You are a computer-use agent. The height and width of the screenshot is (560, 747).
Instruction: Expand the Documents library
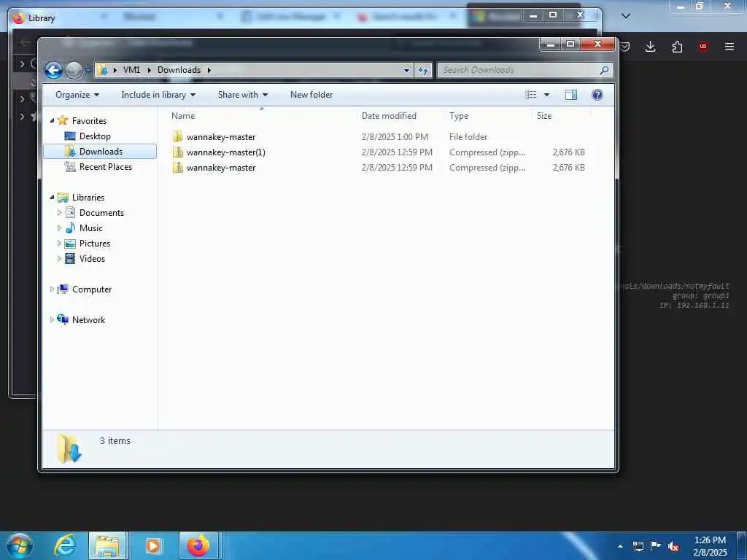pos(59,212)
